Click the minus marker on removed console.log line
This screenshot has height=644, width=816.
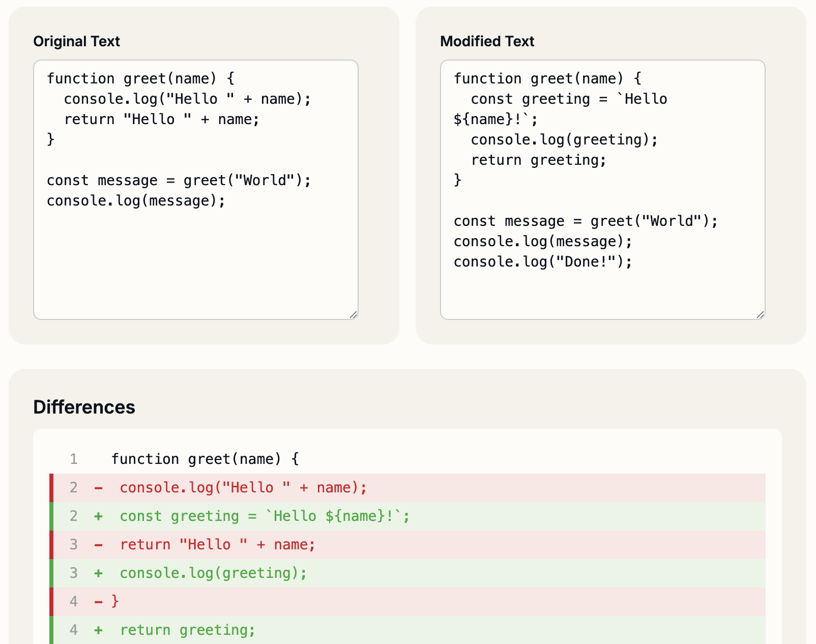click(98, 488)
